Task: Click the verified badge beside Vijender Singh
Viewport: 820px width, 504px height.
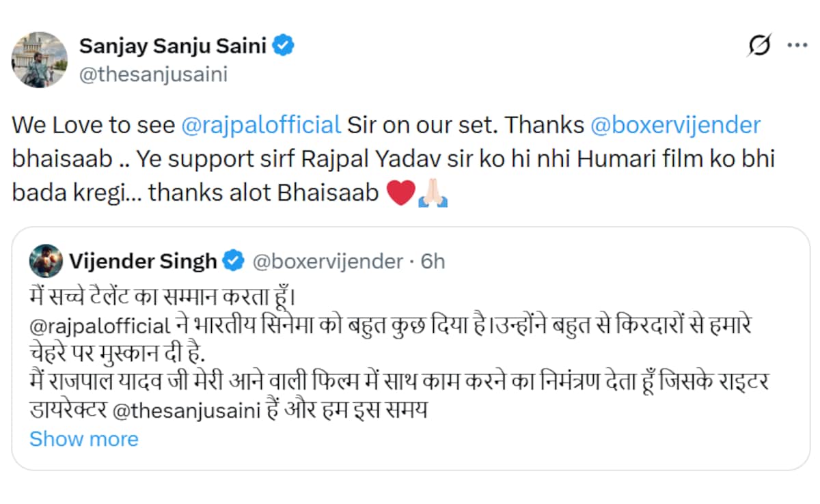Action: (234, 261)
